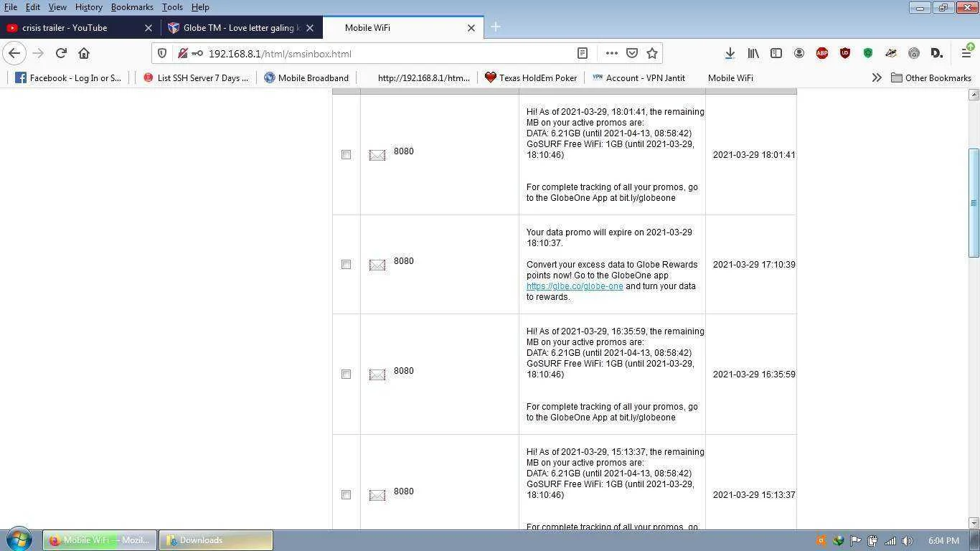Select the SMS received 2021-03-29 17:10:39
Screen dimensions: 980x551
coord(346,265)
